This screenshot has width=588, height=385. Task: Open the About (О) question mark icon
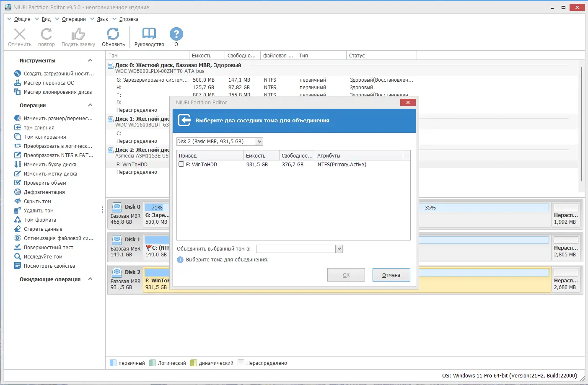pyautogui.click(x=176, y=34)
